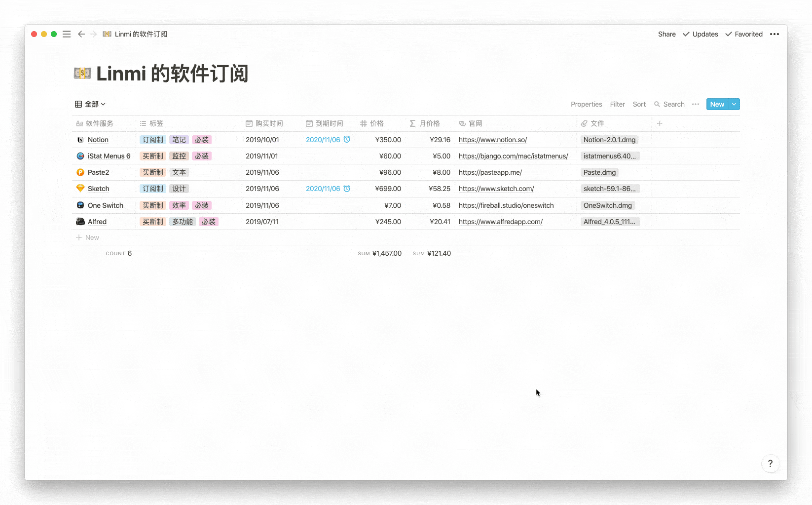The image size is (812, 505).
Task: Click the Alfred hat icon
Action: [80, 222]
